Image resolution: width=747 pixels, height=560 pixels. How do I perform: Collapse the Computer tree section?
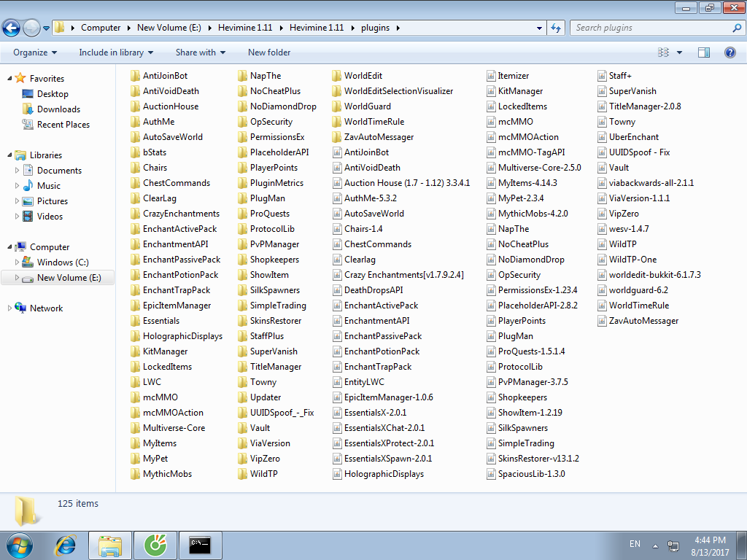[9, 247]
